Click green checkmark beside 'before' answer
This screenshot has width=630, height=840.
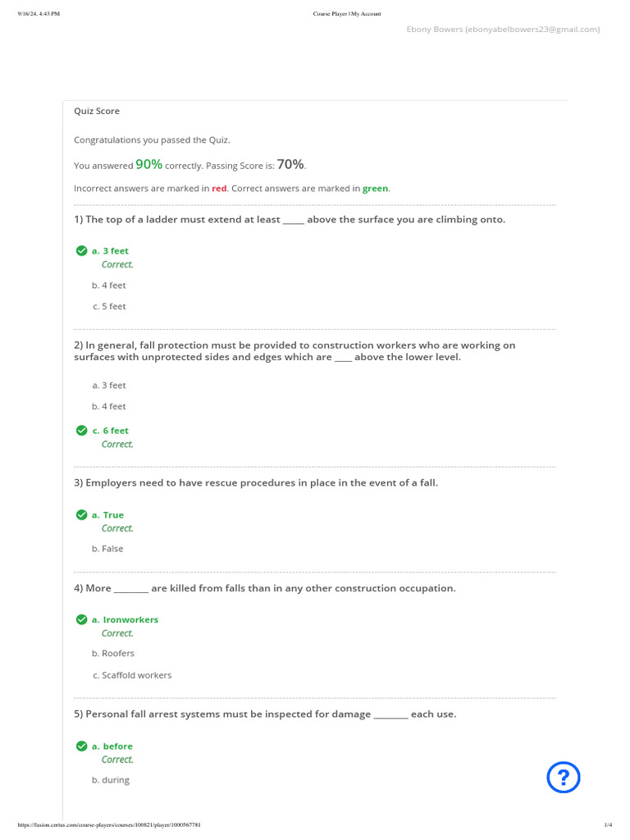click(81, 746)
